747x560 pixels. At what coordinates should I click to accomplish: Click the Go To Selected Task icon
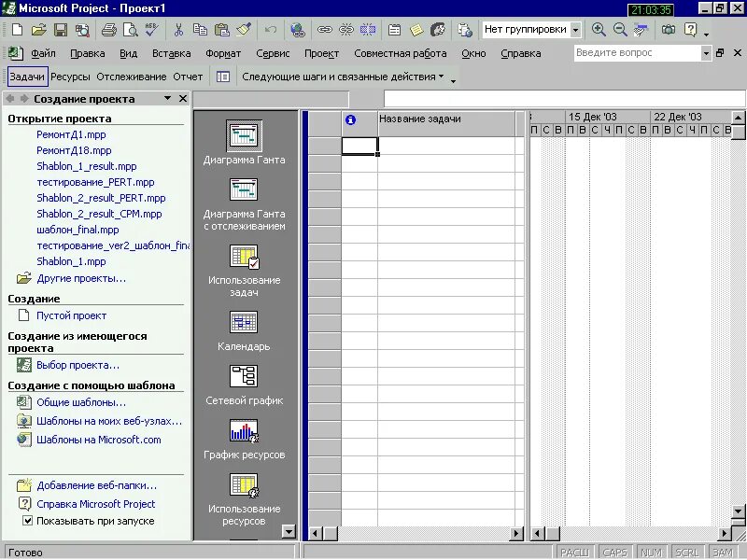tap(641, 30)
